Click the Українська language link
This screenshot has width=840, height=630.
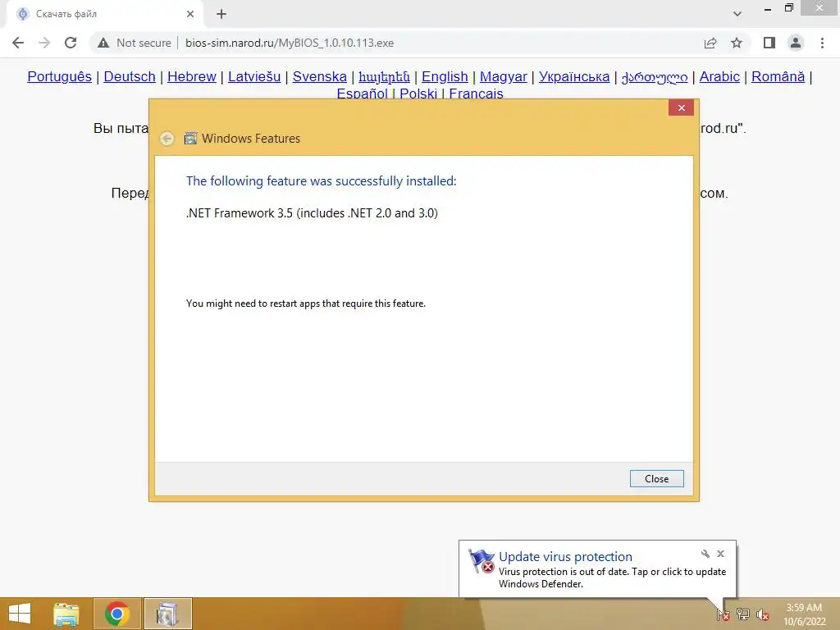click(574, 76)
